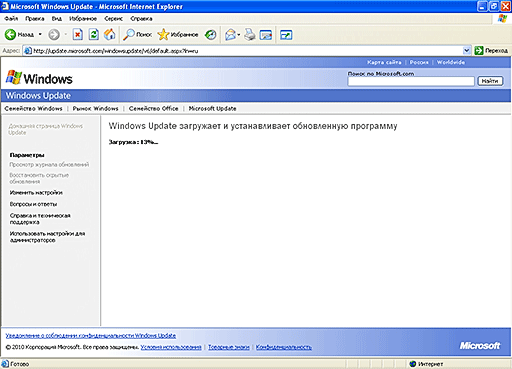The image size is (512, 369).
Task: Print the page with printer icon
Action: coord(250,34)
